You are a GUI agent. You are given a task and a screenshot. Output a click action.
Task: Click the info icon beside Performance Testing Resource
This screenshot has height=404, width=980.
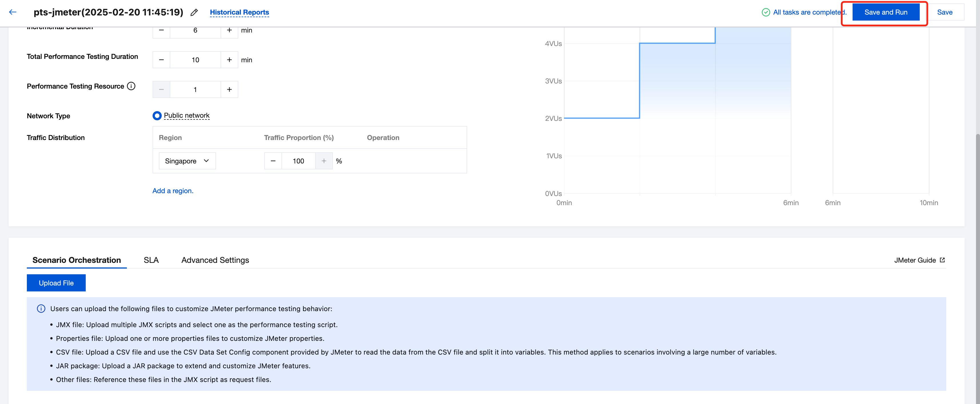(131, 86)
